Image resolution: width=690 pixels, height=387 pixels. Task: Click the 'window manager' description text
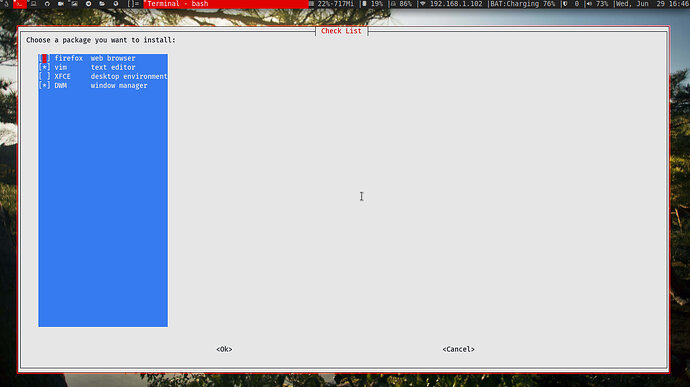coord(119,85)
